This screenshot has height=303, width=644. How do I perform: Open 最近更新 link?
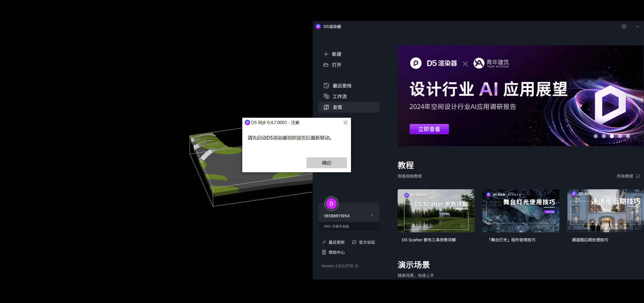click(337, 242)
